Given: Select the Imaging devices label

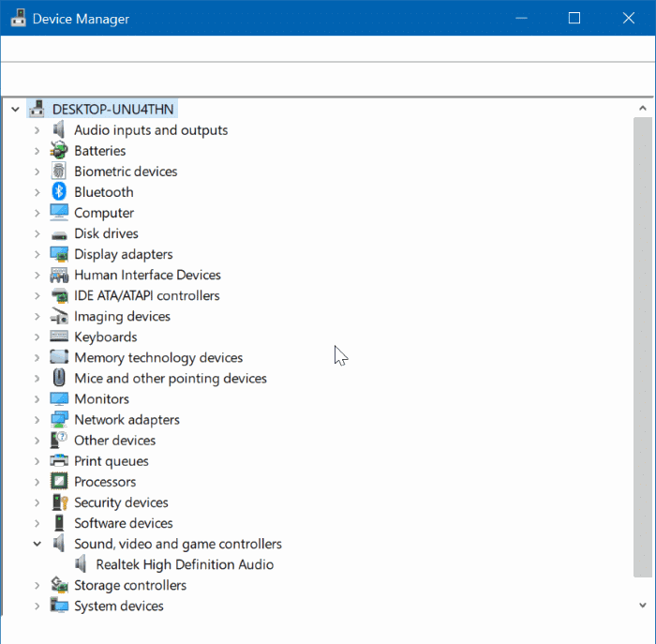Looking at the screenshot, I should (122, 316).
